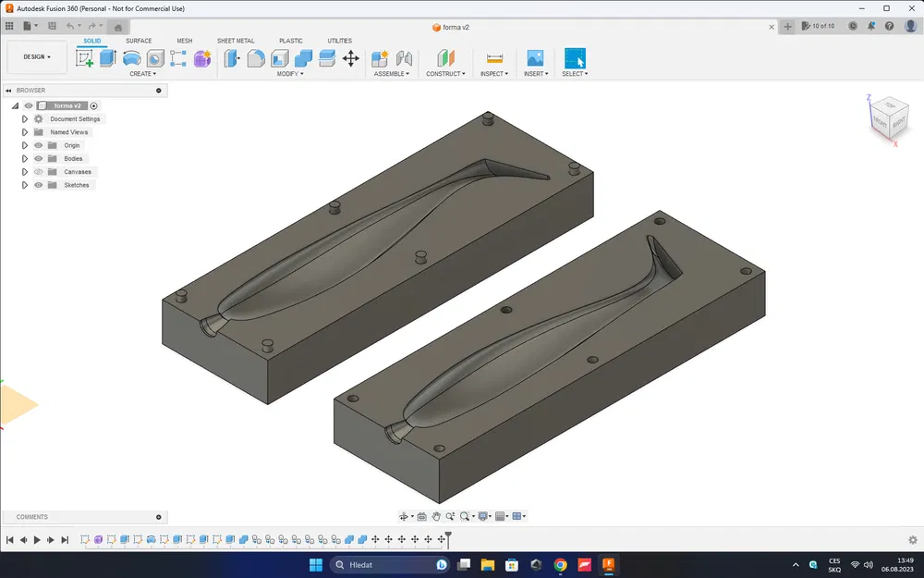Open the Extrude tool

tap(107, 57)
